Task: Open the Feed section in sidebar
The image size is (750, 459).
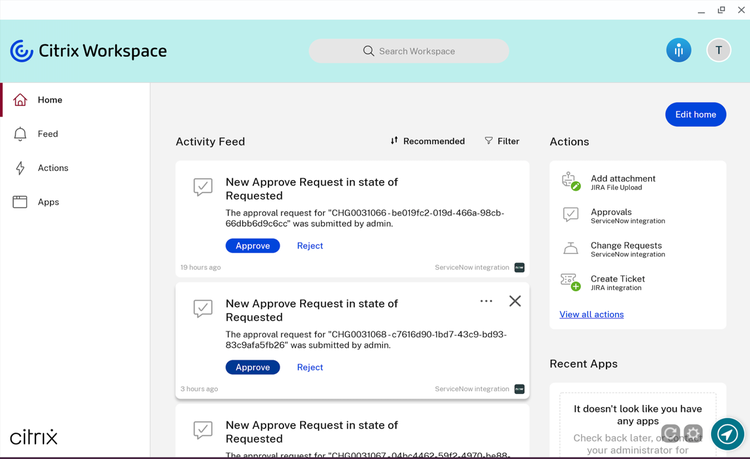Action: point(75,134)
